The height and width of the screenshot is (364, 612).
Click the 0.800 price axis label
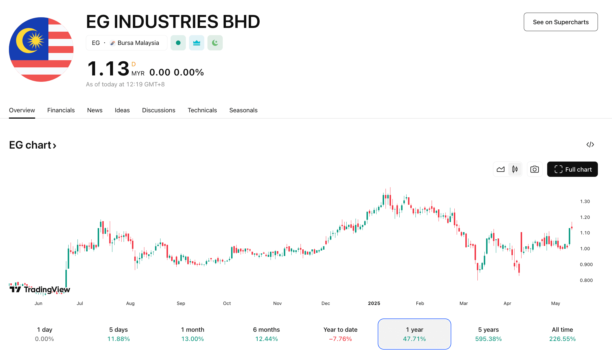tap(586, 280)
